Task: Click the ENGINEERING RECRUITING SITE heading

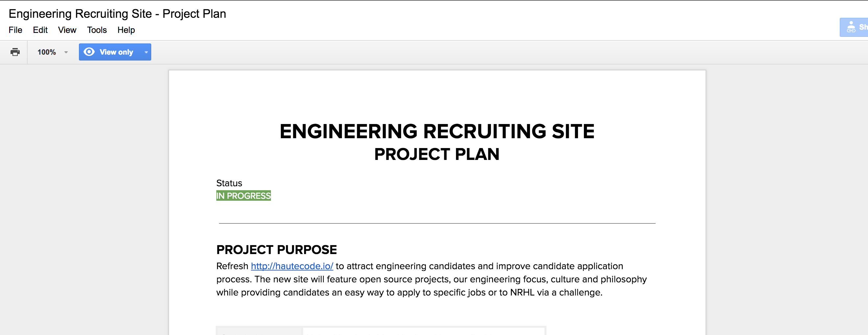Action: click(437, 131)
